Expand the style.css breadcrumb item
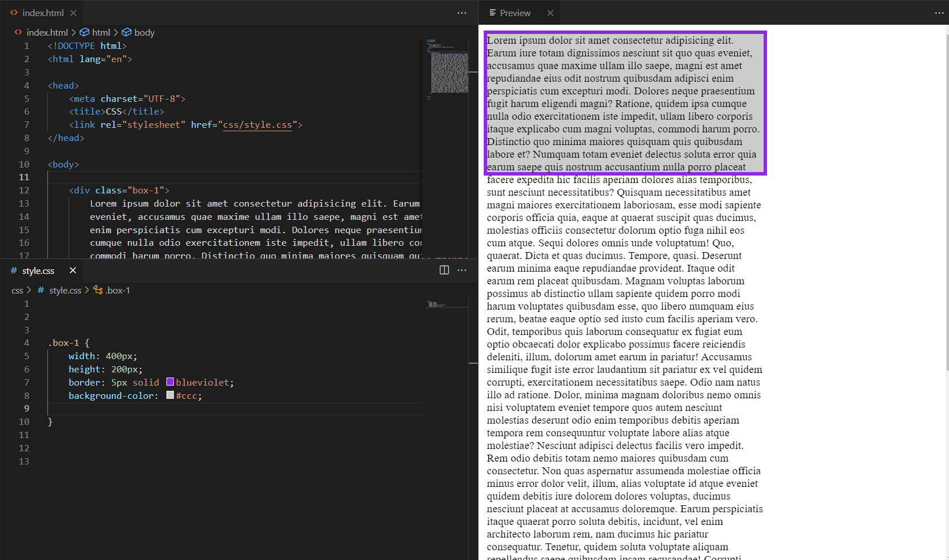The image size is (949, 560). [65, 291]
